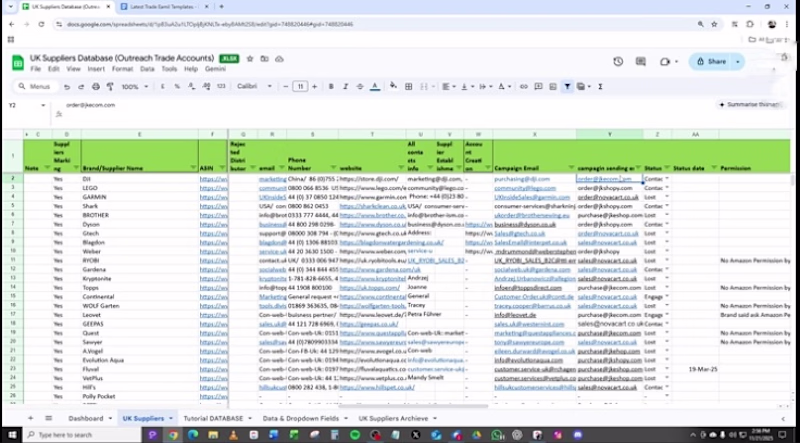Add a new sheet with plus
The width and height of the screenshot is (800, 443).
[31, 418]
